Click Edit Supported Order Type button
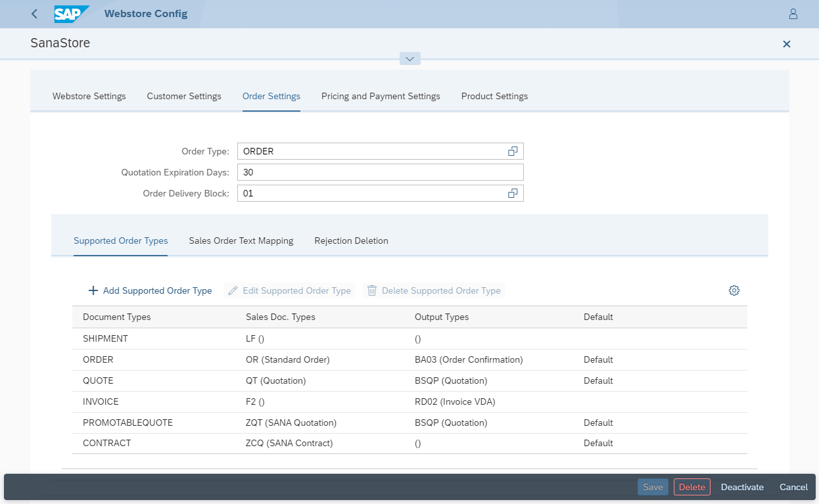The height and width of the screenshot is (504, 819). [289, 290]
